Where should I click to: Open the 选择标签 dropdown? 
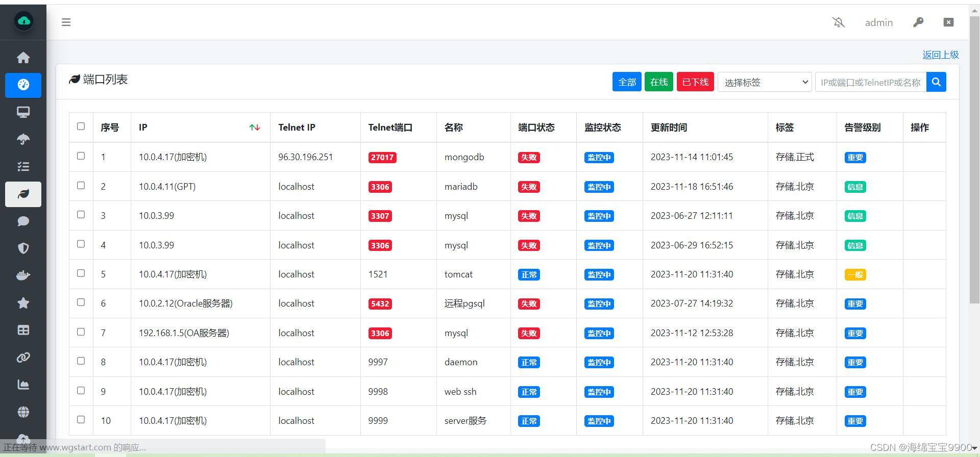(765, 82)
